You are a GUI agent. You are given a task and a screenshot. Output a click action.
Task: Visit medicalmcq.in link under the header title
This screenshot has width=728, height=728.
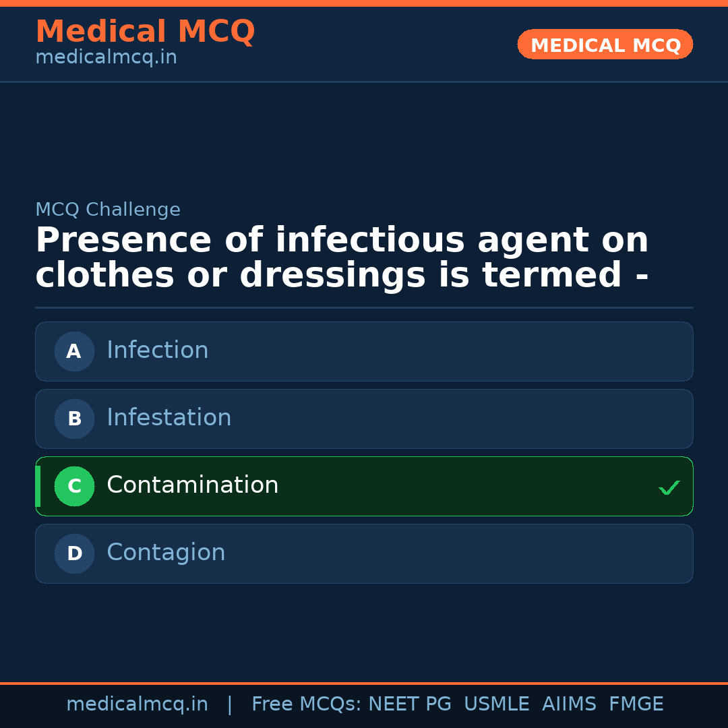pos(106,58)
